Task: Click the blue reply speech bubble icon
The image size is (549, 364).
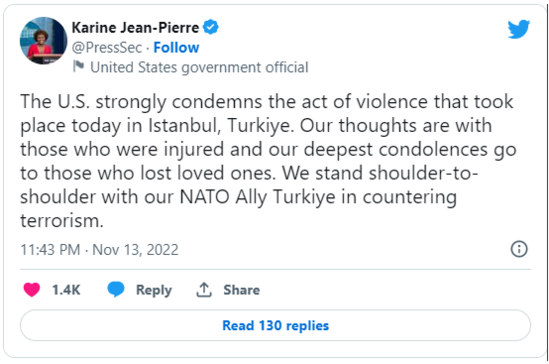Action: 116,289
